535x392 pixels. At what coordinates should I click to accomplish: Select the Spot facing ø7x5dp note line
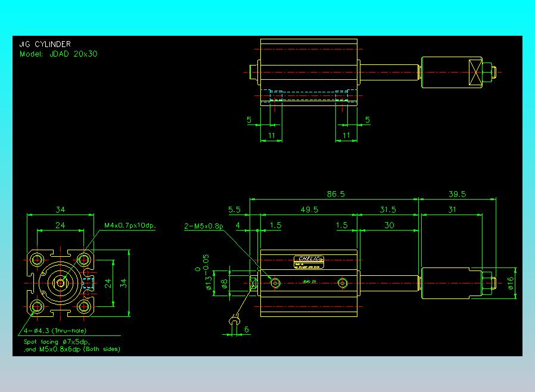tap(57, 341)
